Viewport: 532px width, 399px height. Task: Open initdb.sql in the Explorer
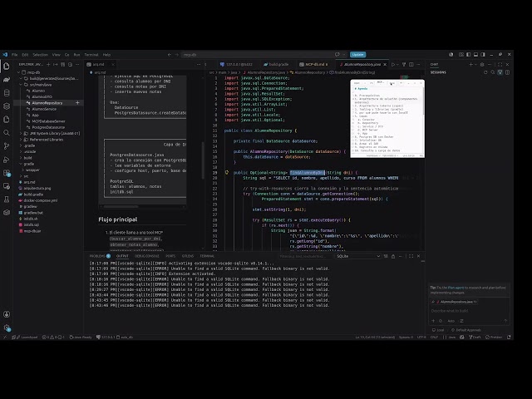pyautogui.click(x=32, y=225)
